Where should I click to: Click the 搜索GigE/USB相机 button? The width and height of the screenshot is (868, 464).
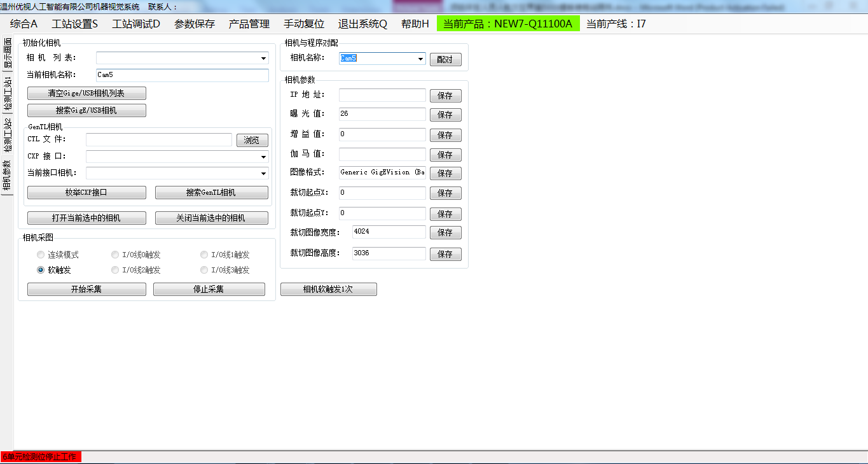pos(86,110)
